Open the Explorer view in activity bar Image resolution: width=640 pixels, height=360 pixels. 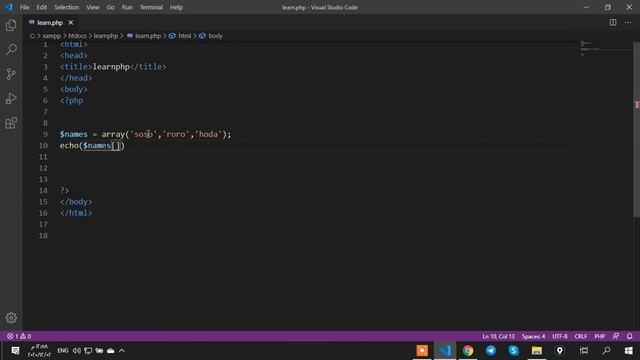coord(11,25)
